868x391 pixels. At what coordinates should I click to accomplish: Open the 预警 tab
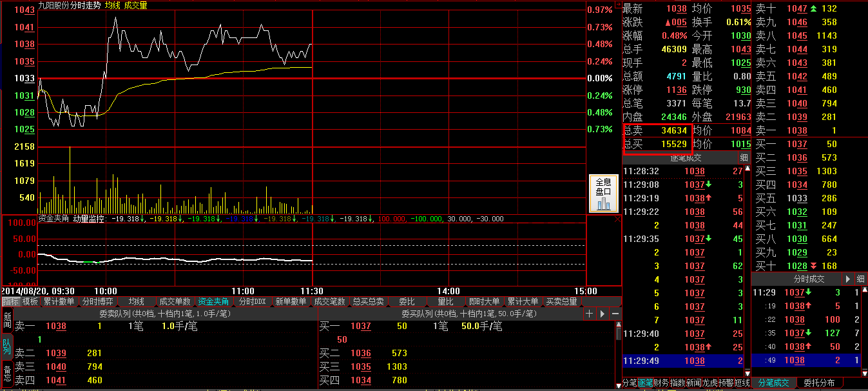coord(726,383)
